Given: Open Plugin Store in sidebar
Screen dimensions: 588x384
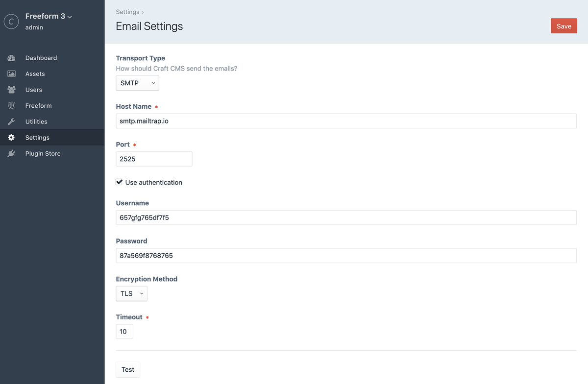Looking at the screenshot, I should pos(52,153).
